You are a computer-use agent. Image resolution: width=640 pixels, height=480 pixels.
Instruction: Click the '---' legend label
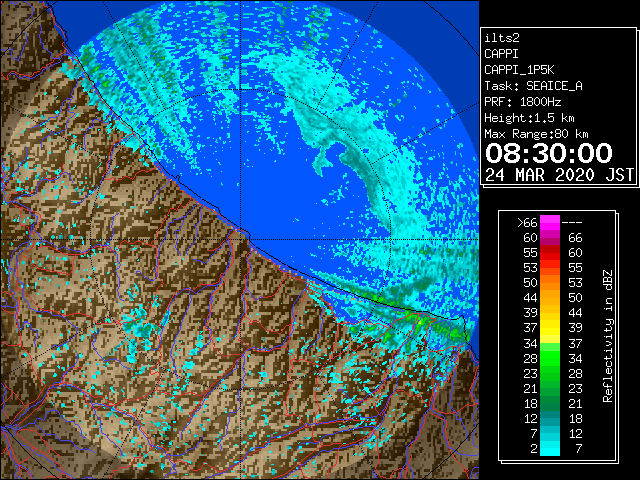click(572, 223)
